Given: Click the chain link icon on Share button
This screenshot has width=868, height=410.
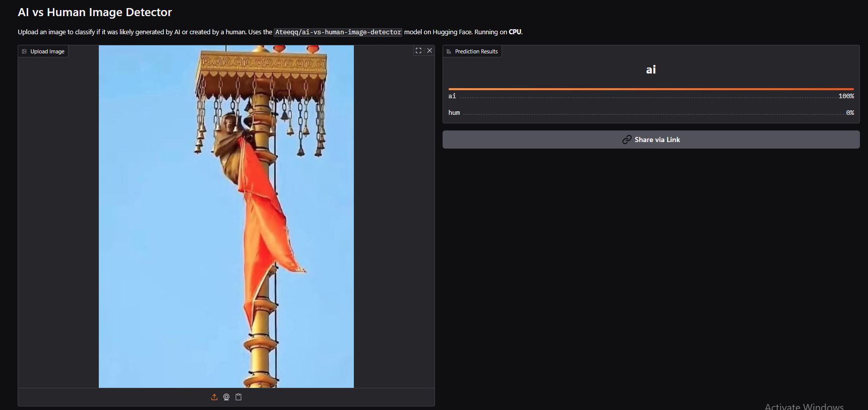Looking at the screenshot, I should (627, 140).
